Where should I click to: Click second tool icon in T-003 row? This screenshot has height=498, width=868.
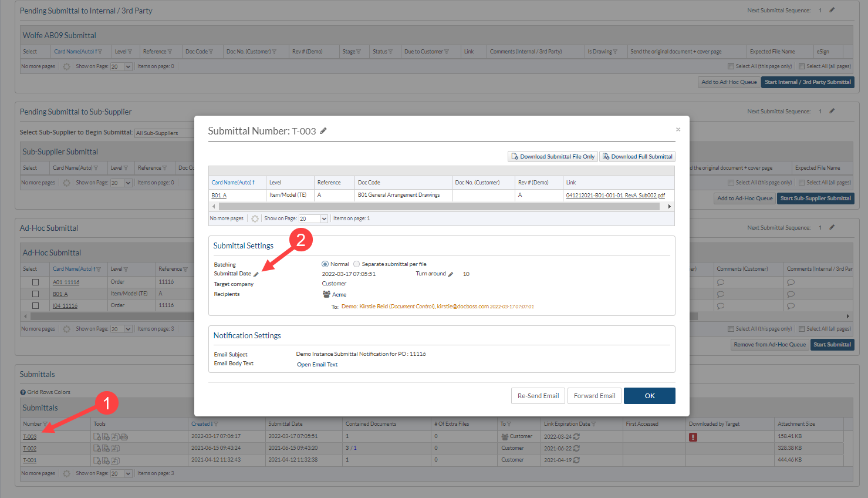click(x=106, y=437)
